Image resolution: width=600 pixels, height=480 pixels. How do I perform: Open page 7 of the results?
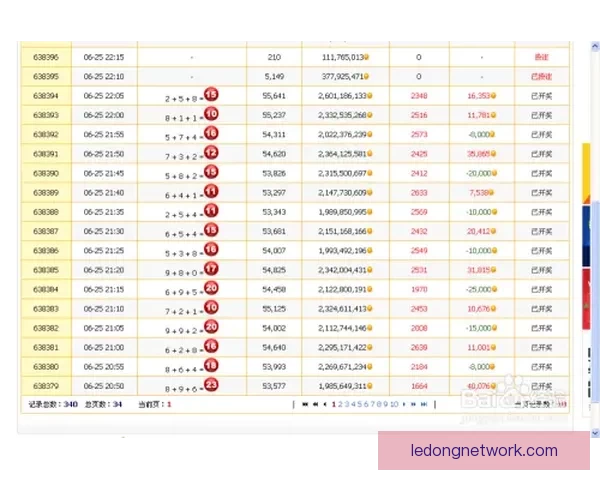(373, 404)
